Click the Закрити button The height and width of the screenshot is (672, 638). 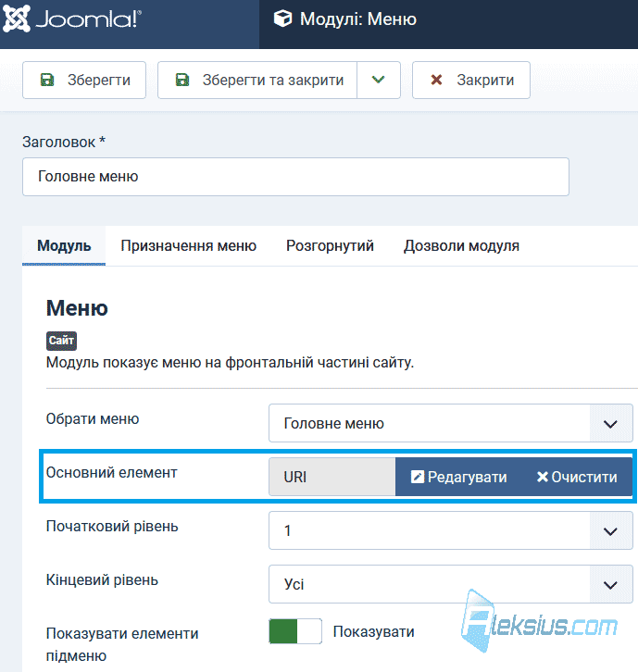tap(471, 81)
